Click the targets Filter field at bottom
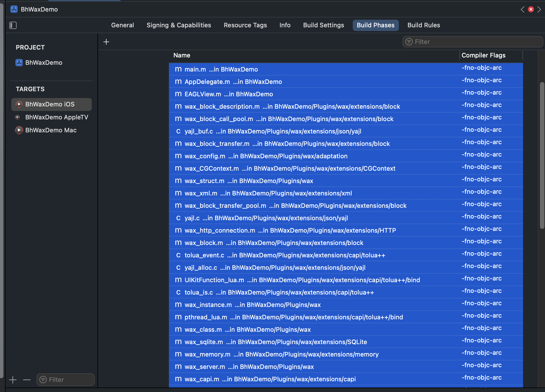Screen dimensions: 545x392 click(x=65, y=380)
